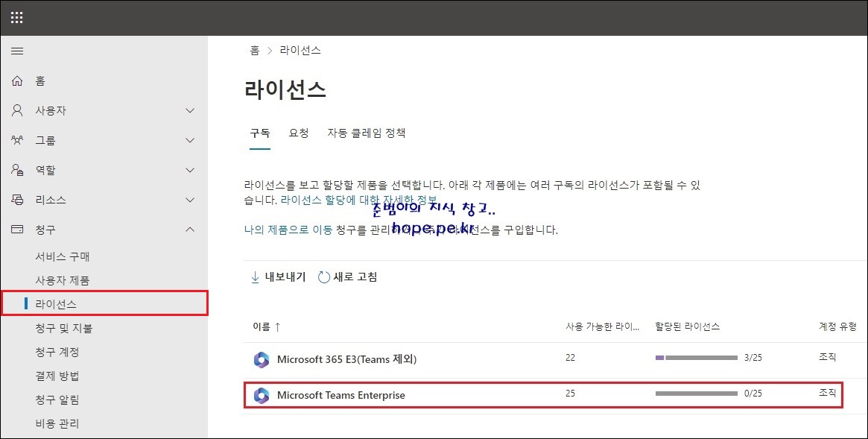Image resolution: width=868 pixels, height=439 pixels.
Task: Click the 3/25 assigned license bar
Action: [697, 359]
